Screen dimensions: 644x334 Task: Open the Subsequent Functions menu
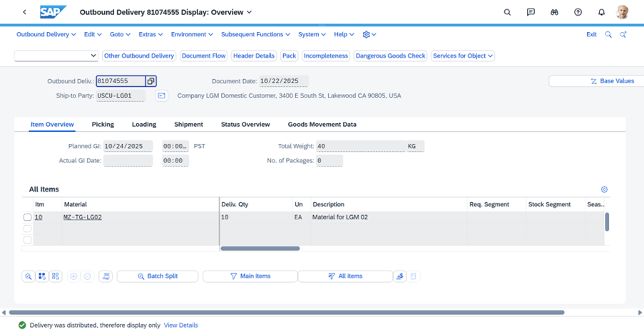[255, 34]
